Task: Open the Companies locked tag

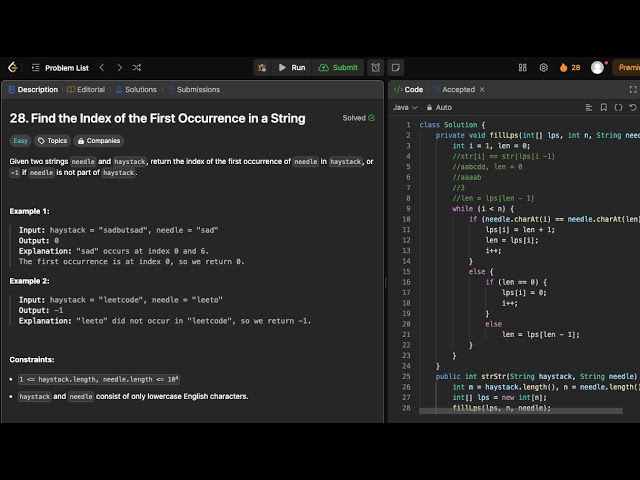Action: [99, 141]
